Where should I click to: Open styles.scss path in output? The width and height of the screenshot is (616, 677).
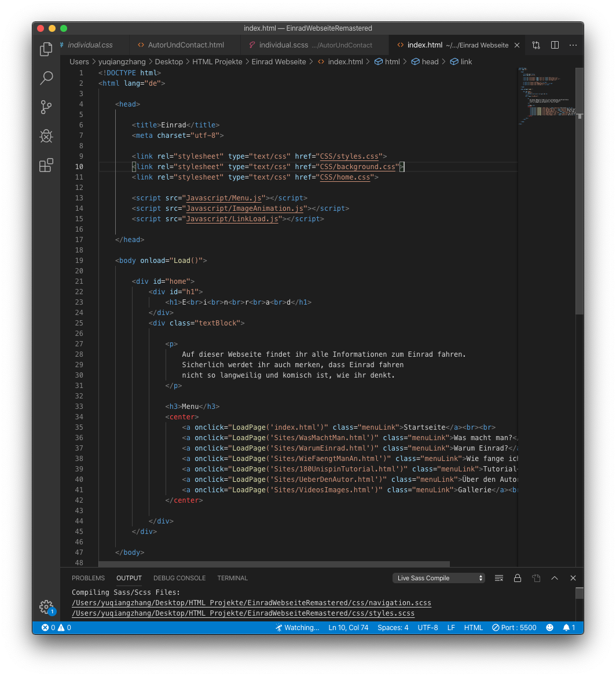(243, 613)
